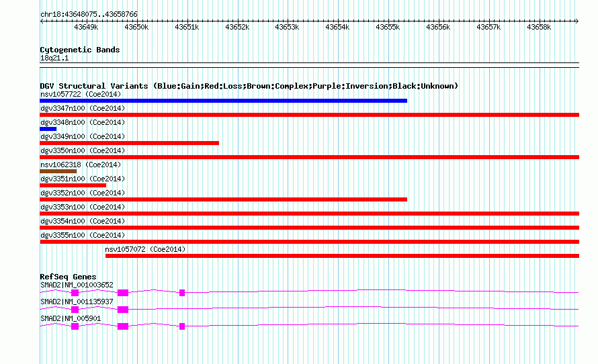Open the dgv3354n100 (Coe2014) variant label
Viewport: 598px width, 364px height.
point(83,221)
